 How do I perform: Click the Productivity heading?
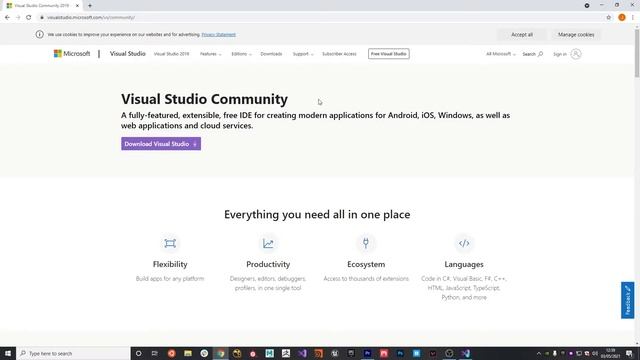tap(268, 264)
